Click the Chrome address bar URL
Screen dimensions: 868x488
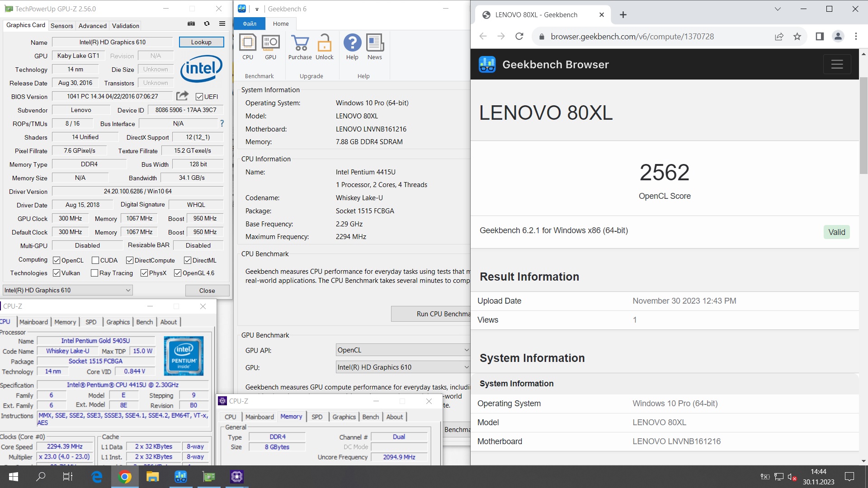coord(632,37)
